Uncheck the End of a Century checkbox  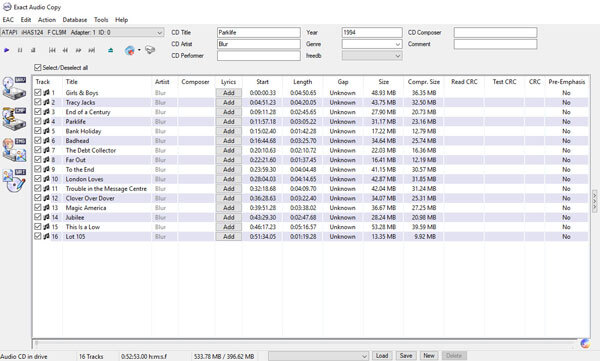38,111
